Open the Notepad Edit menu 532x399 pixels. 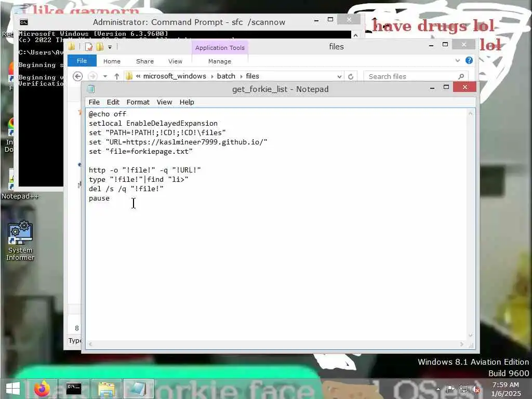(113, 102)
